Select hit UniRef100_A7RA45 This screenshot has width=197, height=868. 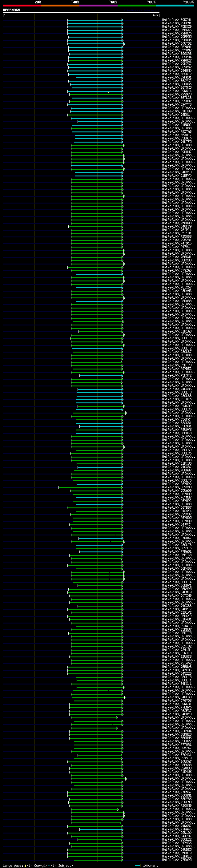pos(176,829)
